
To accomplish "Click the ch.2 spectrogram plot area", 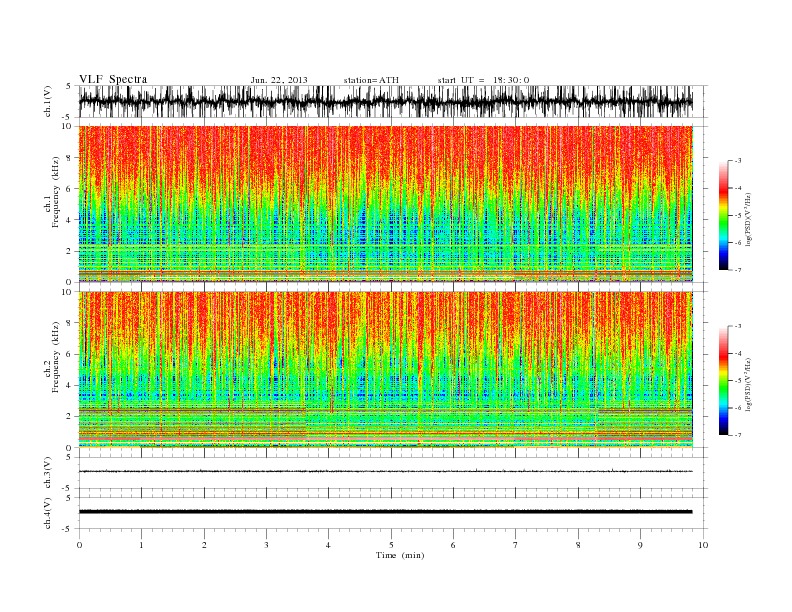I will pos(386,369).
